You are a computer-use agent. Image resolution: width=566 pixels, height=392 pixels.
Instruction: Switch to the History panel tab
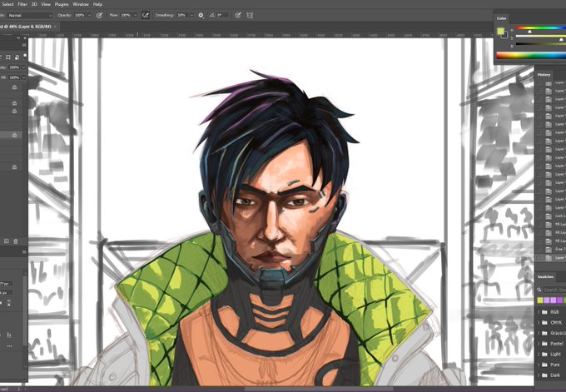544,75
